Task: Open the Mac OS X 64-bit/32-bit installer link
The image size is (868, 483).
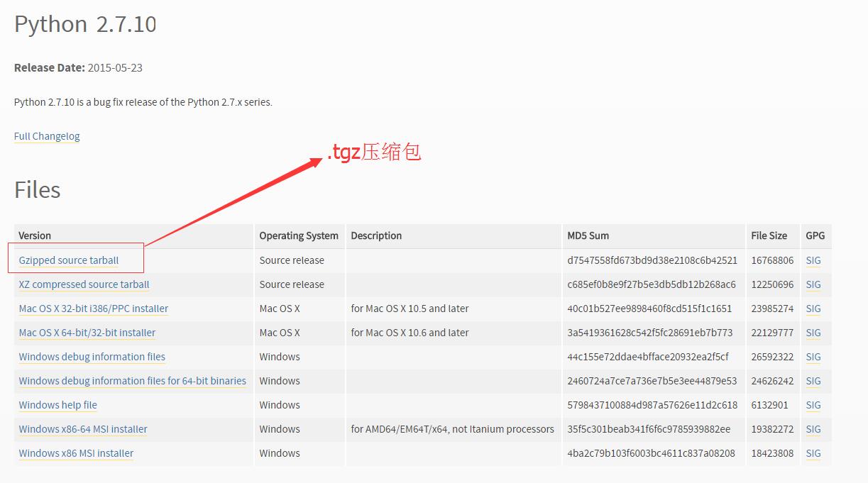Action: (x=86, y=333)
